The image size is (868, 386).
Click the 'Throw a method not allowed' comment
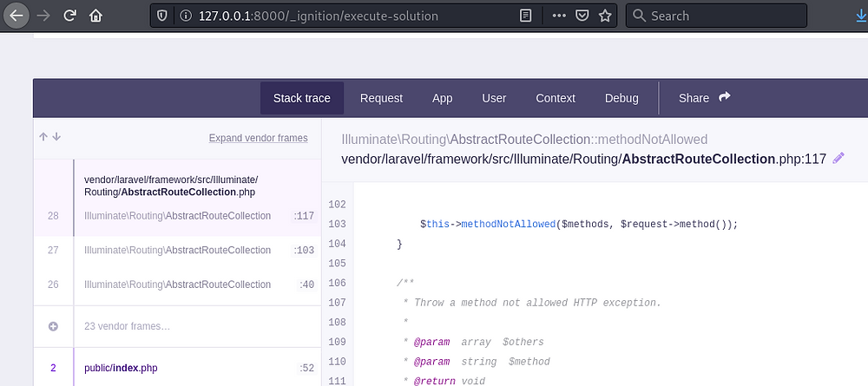point(532,303)
